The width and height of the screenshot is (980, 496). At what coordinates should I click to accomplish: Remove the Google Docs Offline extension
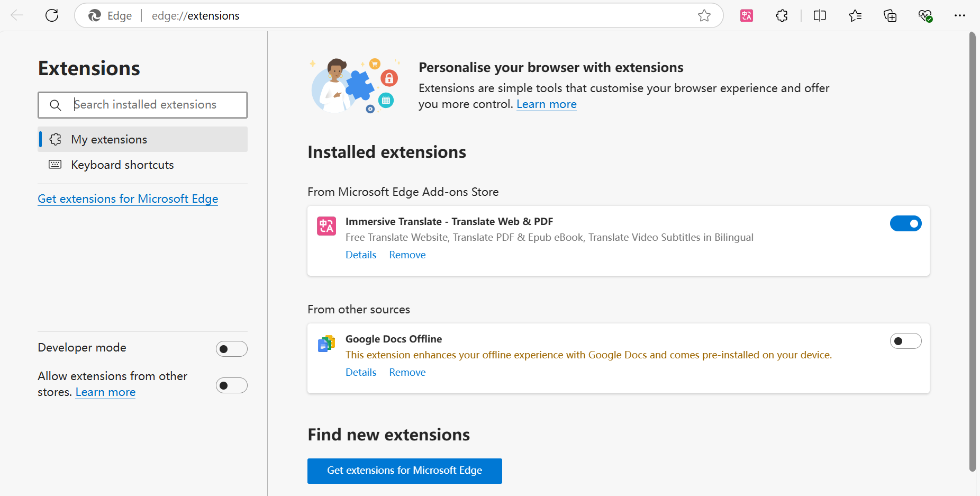[x=407, y=372]
